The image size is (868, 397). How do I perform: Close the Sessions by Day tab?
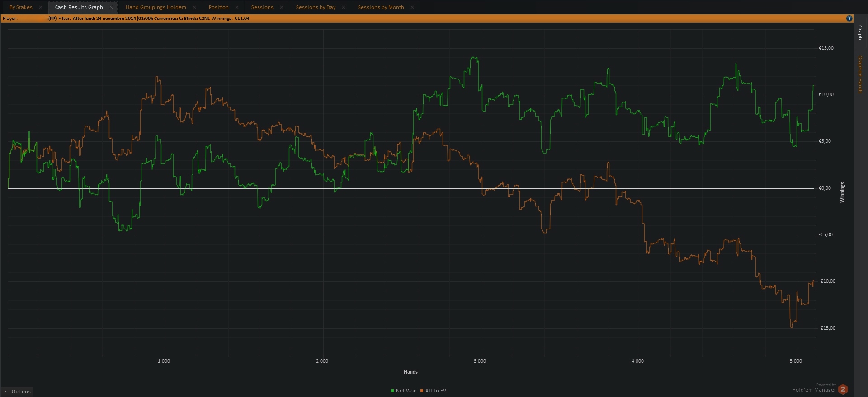(x=344, y=7)
